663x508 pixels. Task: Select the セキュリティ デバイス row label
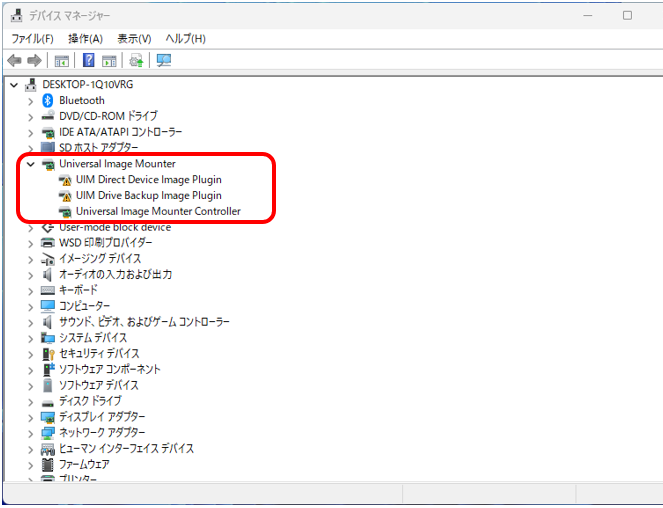click(99, 354)
